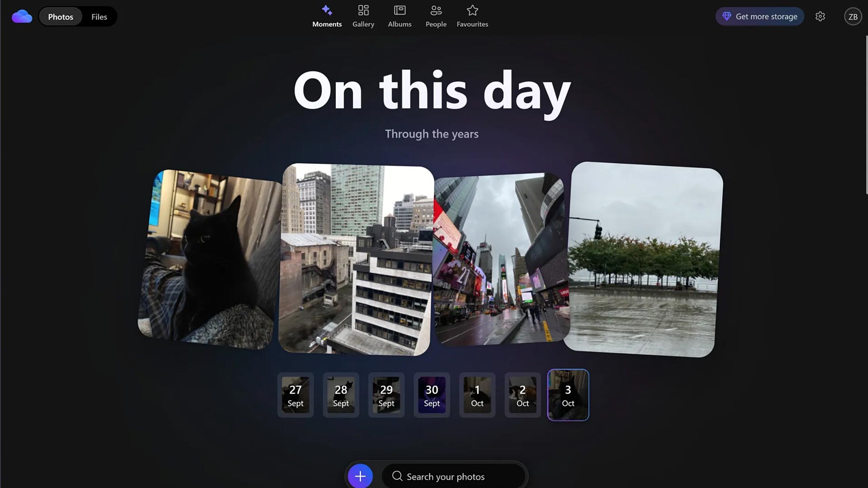Select the 1 Oct date tile
Screen dimensions: 868x488
click(477, 395)
